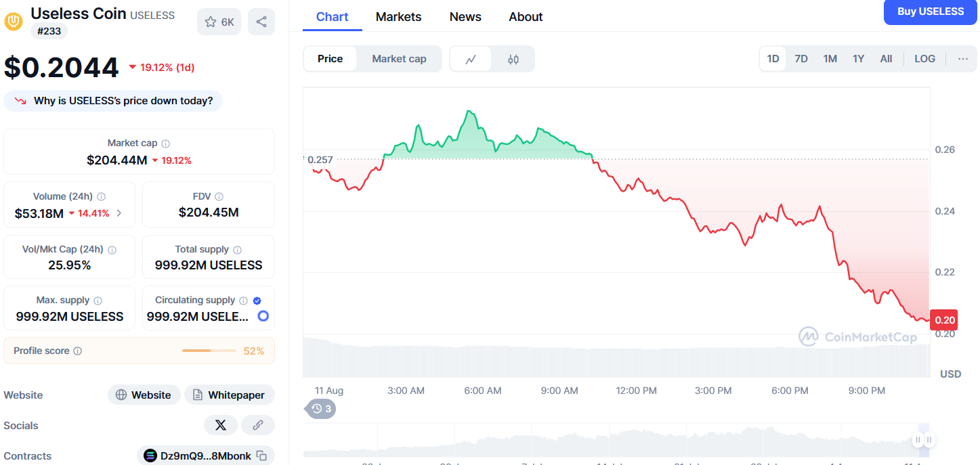Click the $204.44M market cap value
The image size is (980, 465).
point(116,160)
